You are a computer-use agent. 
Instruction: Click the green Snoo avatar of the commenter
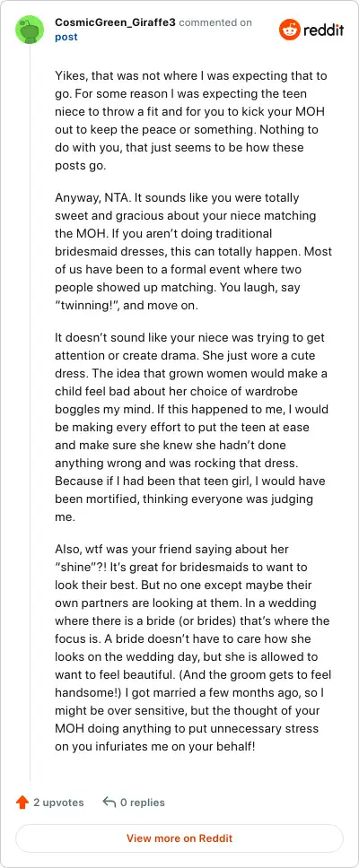30,30
